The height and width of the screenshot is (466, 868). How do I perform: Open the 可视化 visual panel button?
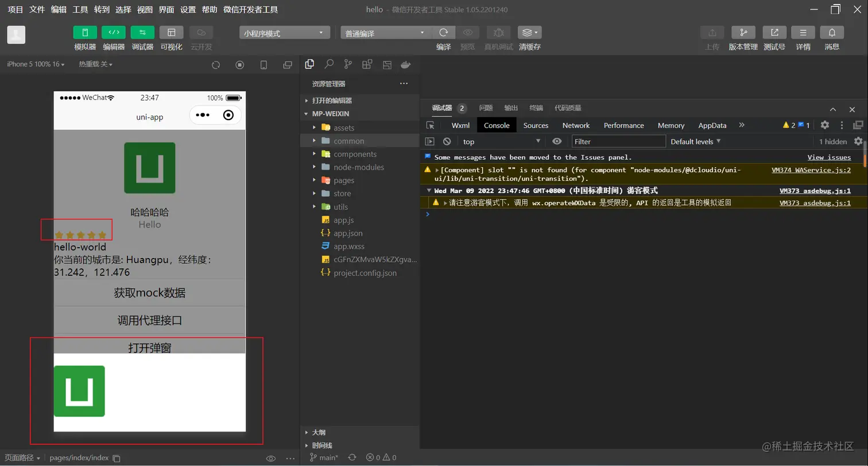click(171, 32)
